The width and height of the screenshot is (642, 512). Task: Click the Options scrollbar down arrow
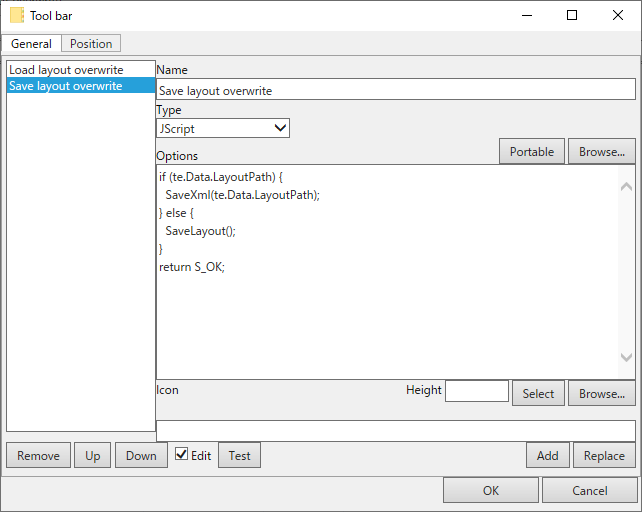click(x=626, y=357)
